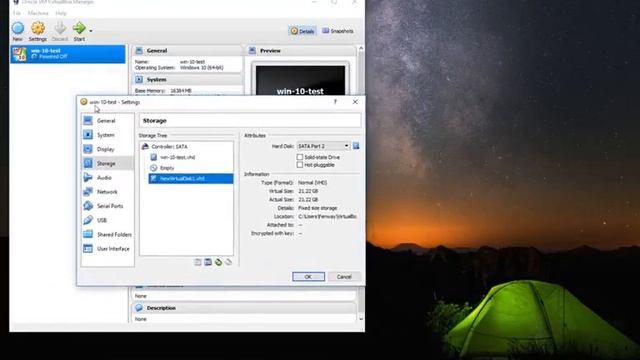Open the Help menu
This screenshot has width=640, height=360.
[61, 13]
